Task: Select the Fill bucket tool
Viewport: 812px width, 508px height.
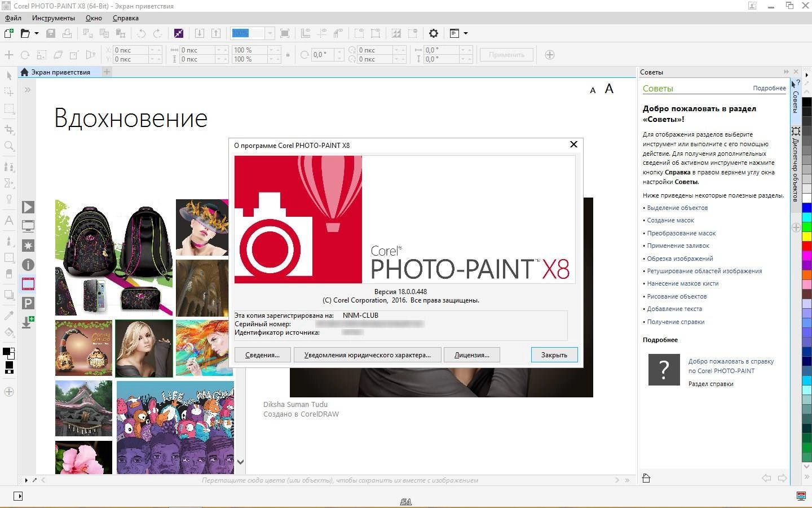Action: (9, 332)
